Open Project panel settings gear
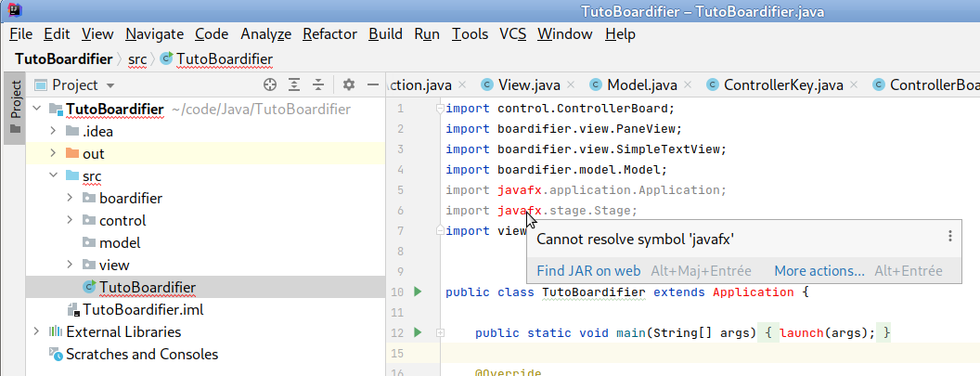 pyautogui.click(x=348, y=84)
